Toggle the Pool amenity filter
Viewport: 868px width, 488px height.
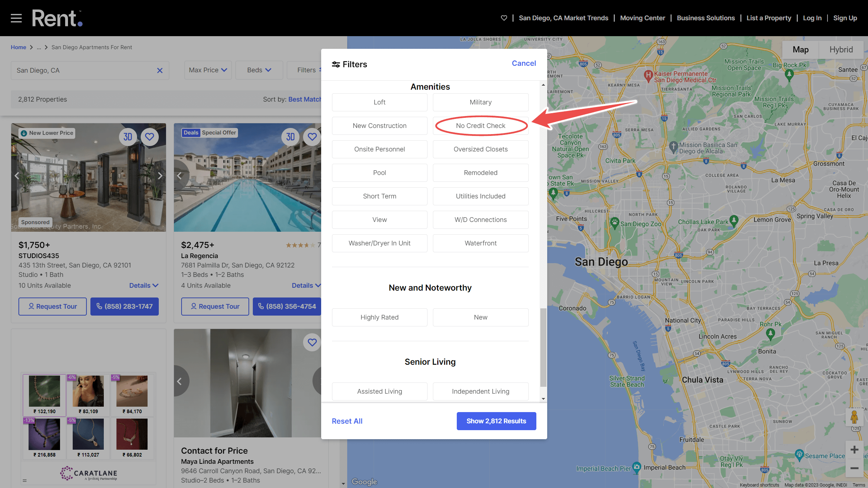379,172
